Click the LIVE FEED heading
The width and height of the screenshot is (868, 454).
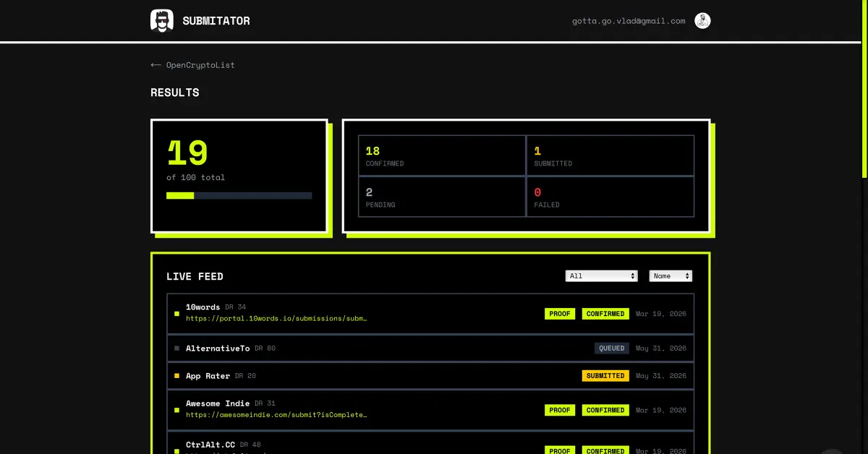pyautogui.click(x=195, y=276)
